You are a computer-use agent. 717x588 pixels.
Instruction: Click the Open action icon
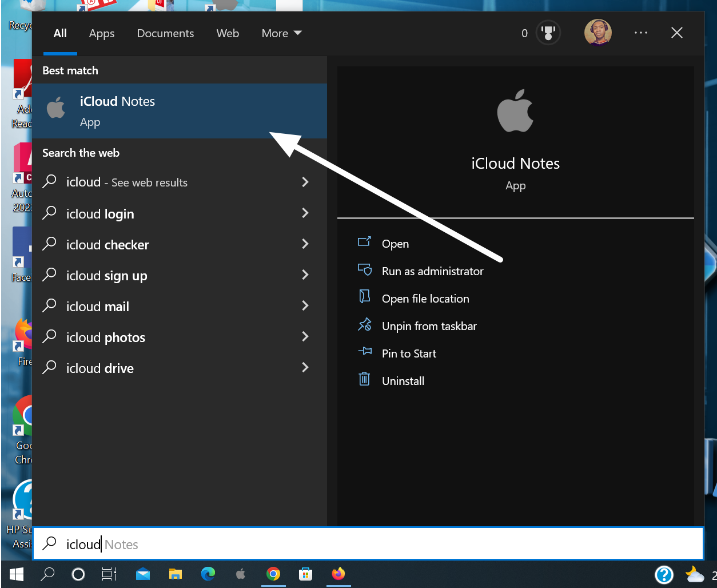[364, 242]
